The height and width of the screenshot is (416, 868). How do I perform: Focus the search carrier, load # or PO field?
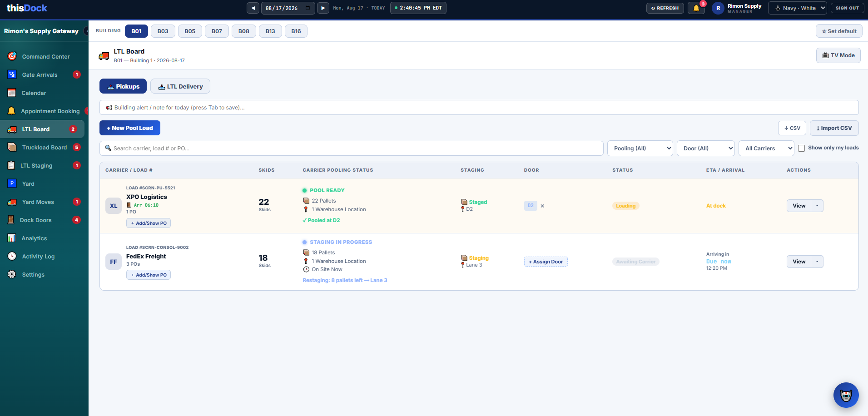pyautogui.click(x=352, y=149)
